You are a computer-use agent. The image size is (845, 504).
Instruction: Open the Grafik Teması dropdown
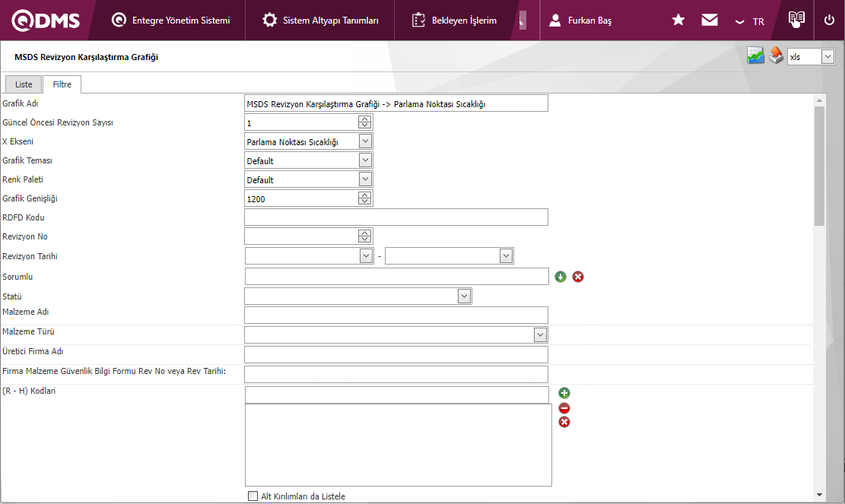tap(365, 160)
